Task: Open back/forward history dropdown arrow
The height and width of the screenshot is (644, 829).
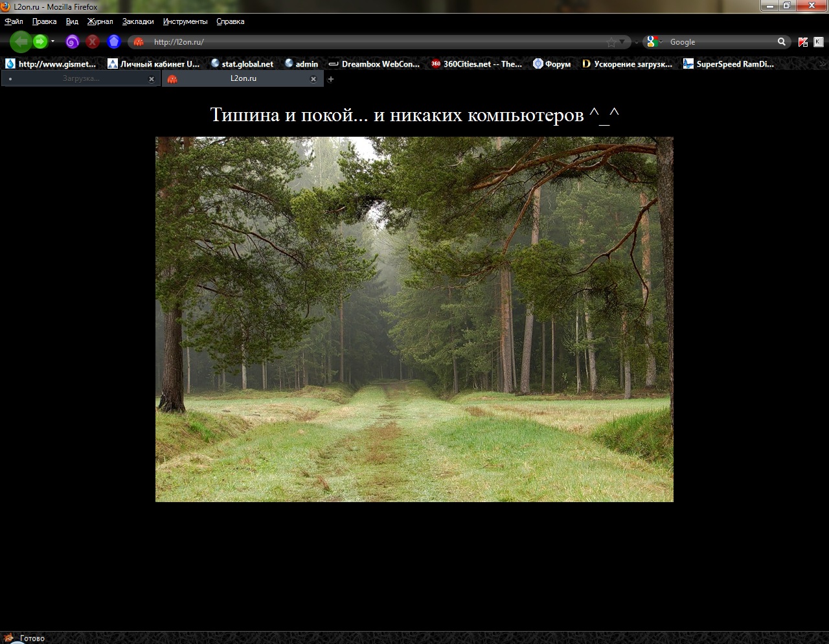Action: (x=53, y=42)
